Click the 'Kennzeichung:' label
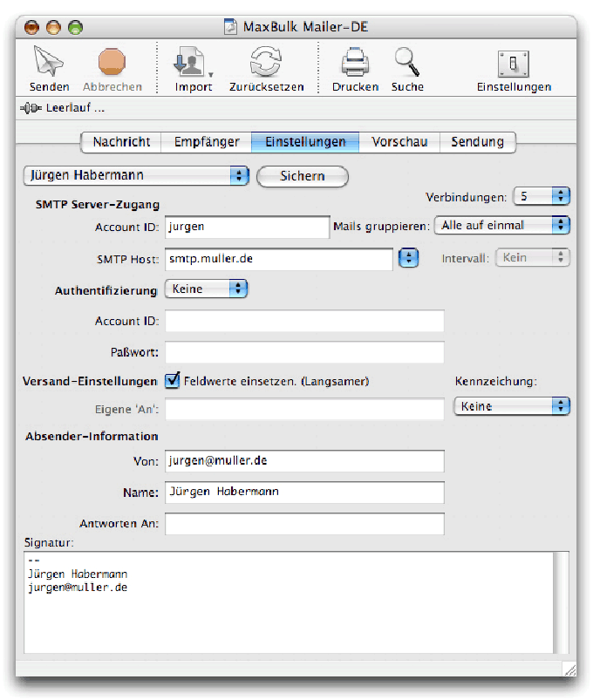 495,381
